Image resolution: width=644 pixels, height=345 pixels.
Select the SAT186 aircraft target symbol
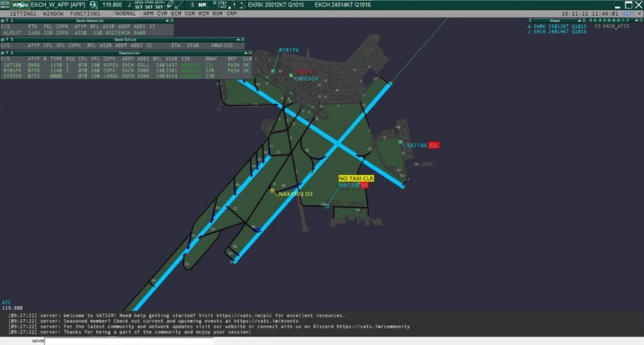tap(400, 142)
